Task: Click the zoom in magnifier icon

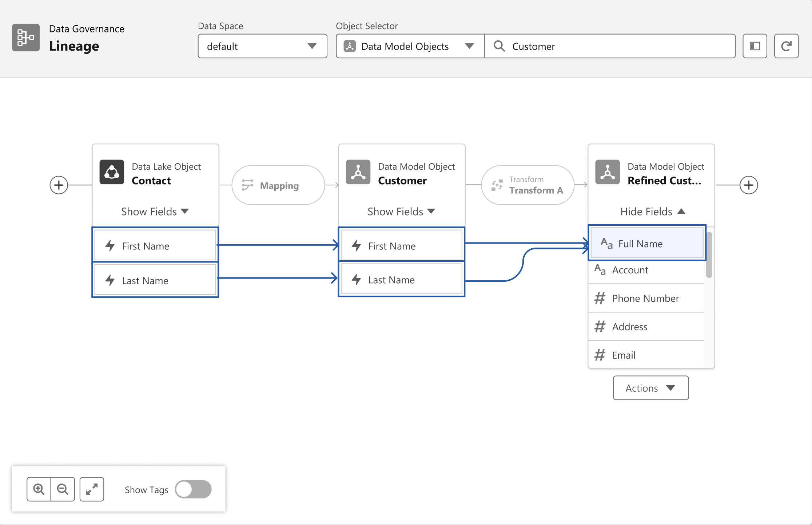Action: click(x=39, y=489)
